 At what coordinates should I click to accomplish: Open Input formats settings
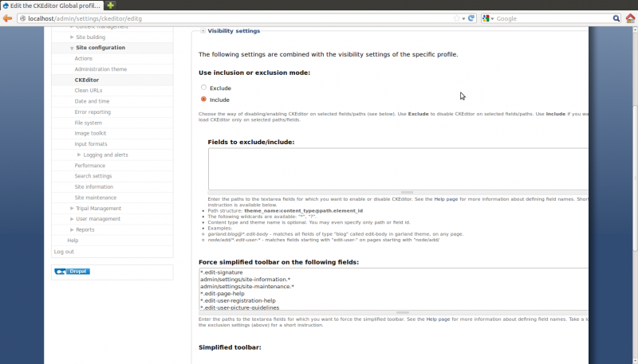click(x=91, y=144)
